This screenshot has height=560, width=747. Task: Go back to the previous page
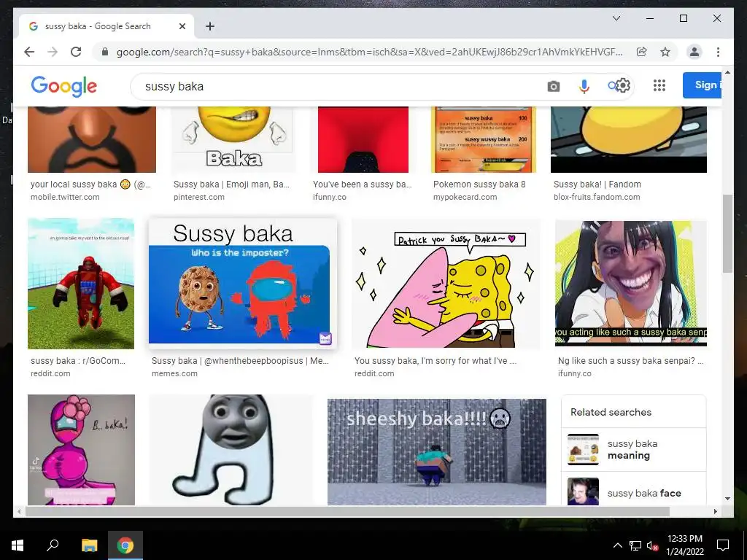coord(29,52)
